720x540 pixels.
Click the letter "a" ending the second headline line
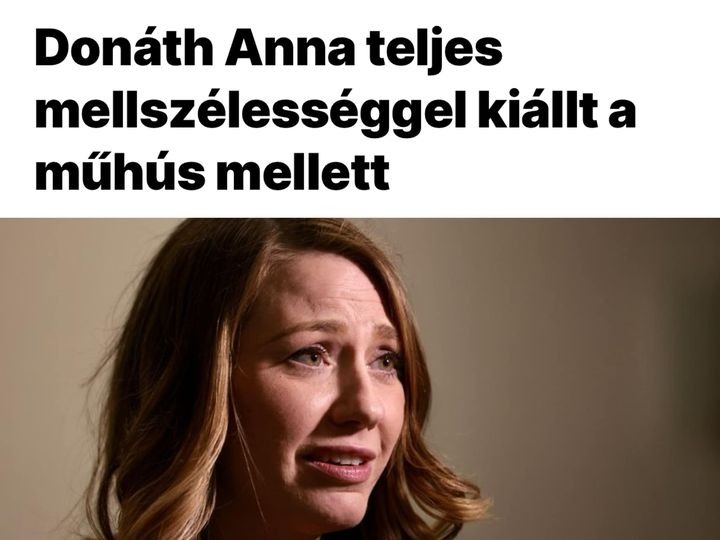623,116
